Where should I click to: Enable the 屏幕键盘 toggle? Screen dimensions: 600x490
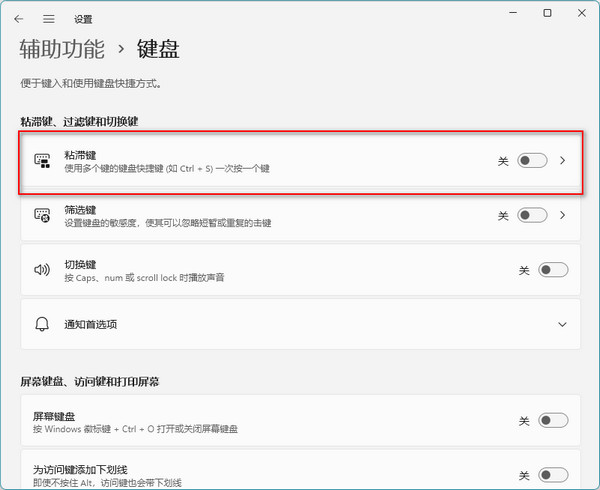coord(552,421)
